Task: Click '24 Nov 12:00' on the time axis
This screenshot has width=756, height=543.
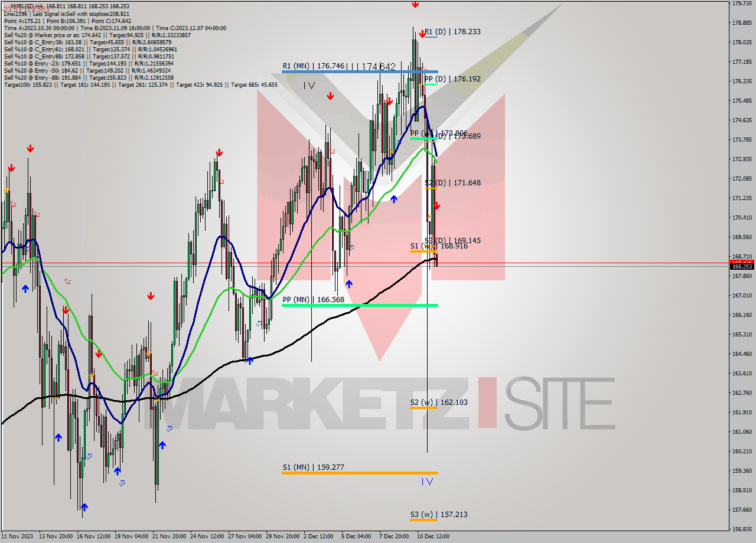Action: point(207,537)
